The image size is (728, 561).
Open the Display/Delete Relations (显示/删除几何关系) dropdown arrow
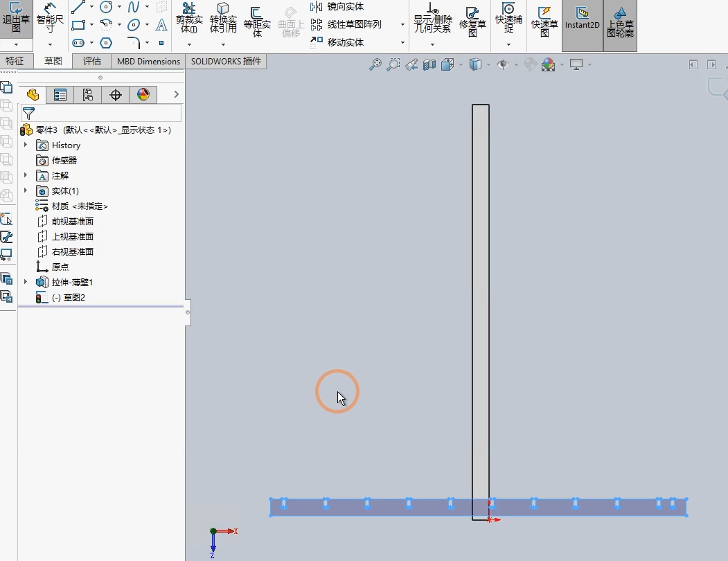click(432, 44)
